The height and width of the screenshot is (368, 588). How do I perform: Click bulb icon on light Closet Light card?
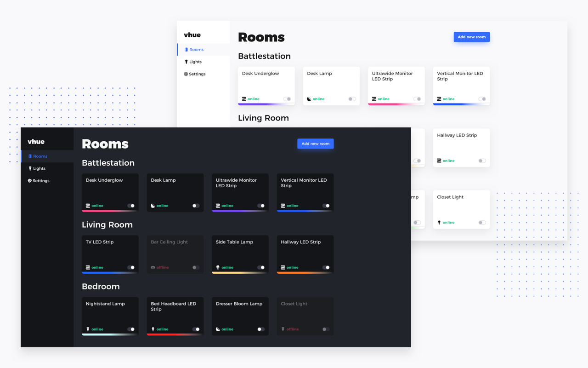tap(439, 223)
